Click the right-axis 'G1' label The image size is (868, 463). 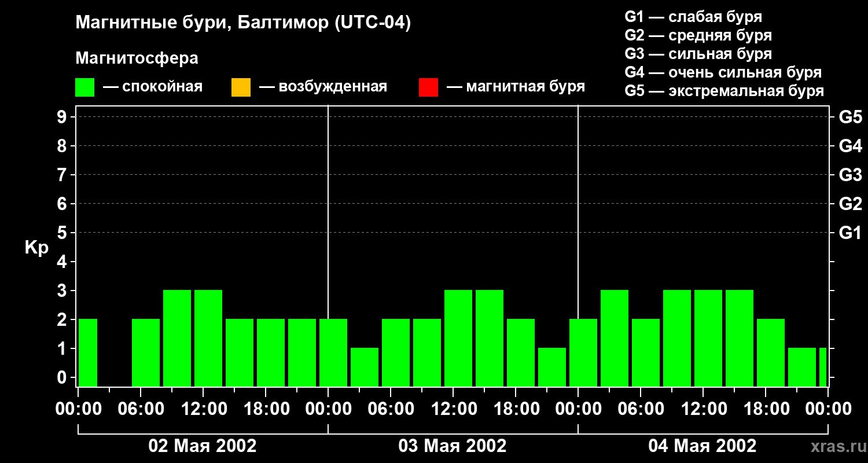pos(850,233)
